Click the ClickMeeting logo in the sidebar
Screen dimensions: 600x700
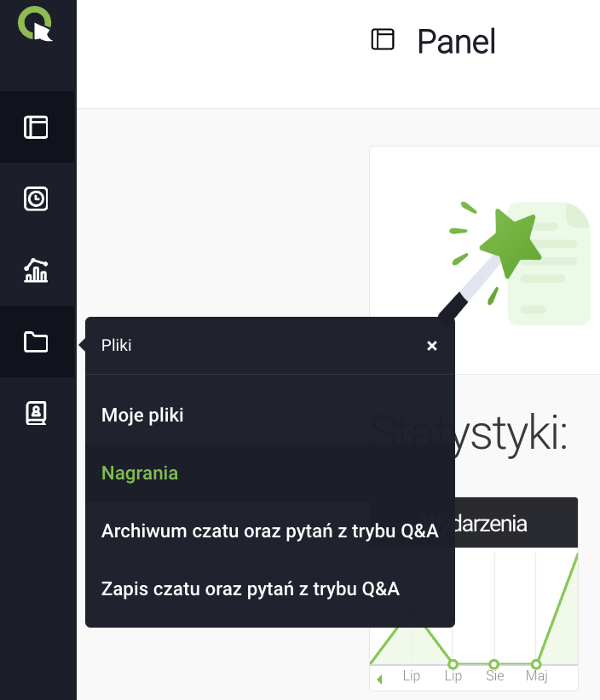pos(36,23)
